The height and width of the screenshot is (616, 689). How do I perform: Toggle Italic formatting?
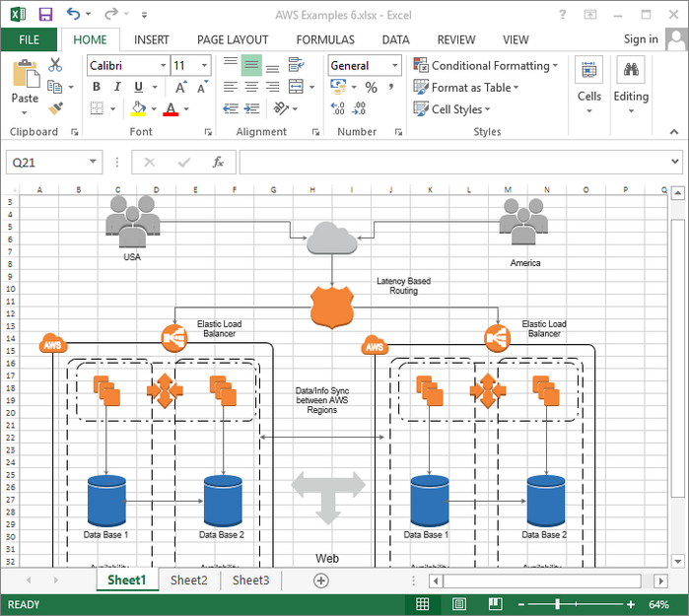pyautogui.click(x=115, y=87)
